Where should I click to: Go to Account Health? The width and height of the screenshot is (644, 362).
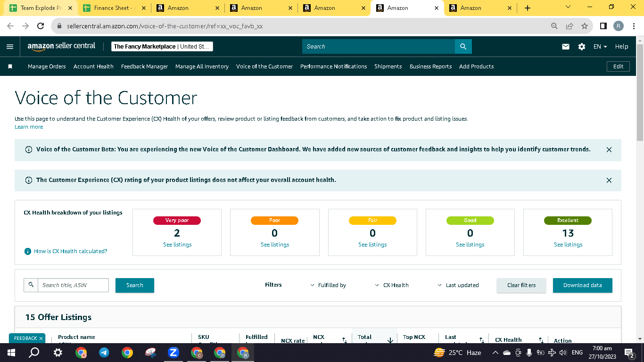pos(93,66)
